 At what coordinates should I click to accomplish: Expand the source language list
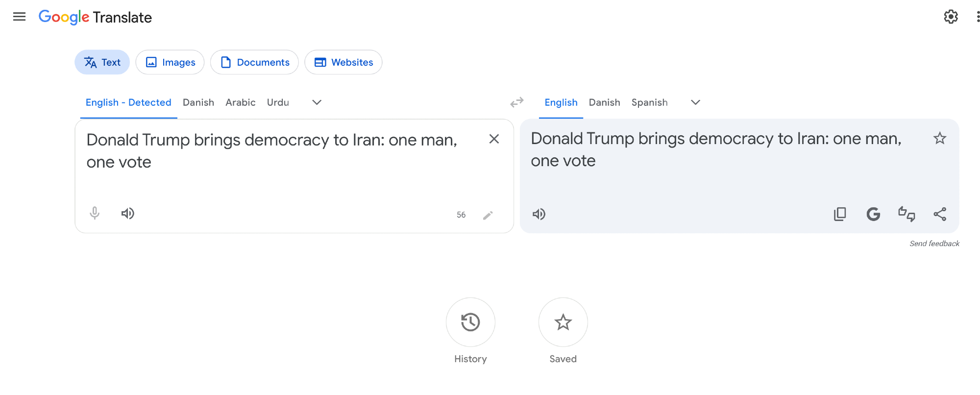[x=317, y=102]
